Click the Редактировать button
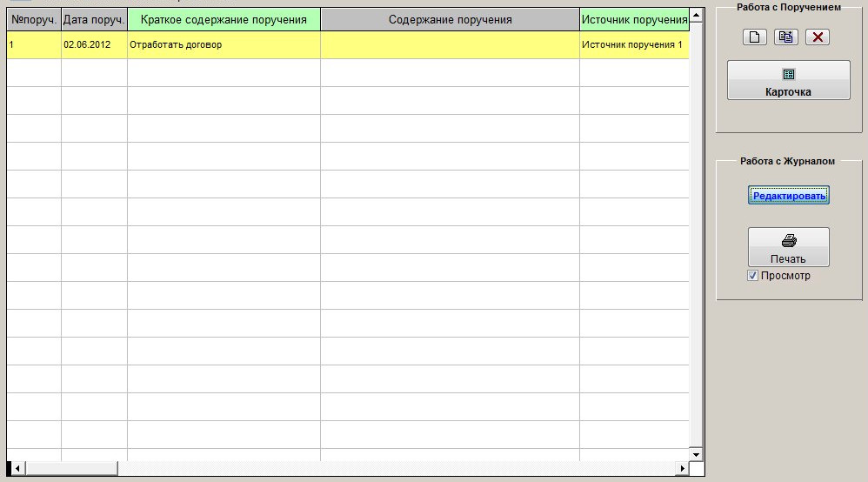 pos(788,196)
